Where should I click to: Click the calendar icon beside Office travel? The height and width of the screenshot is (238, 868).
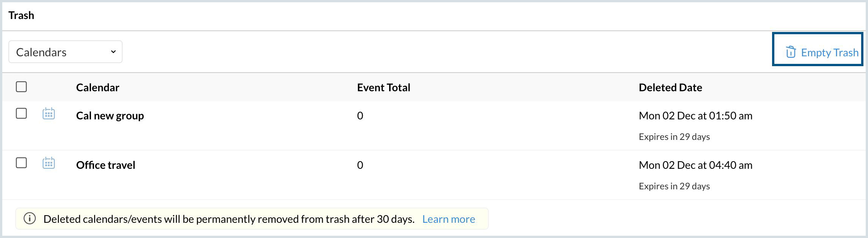click(x=49, y=163)
